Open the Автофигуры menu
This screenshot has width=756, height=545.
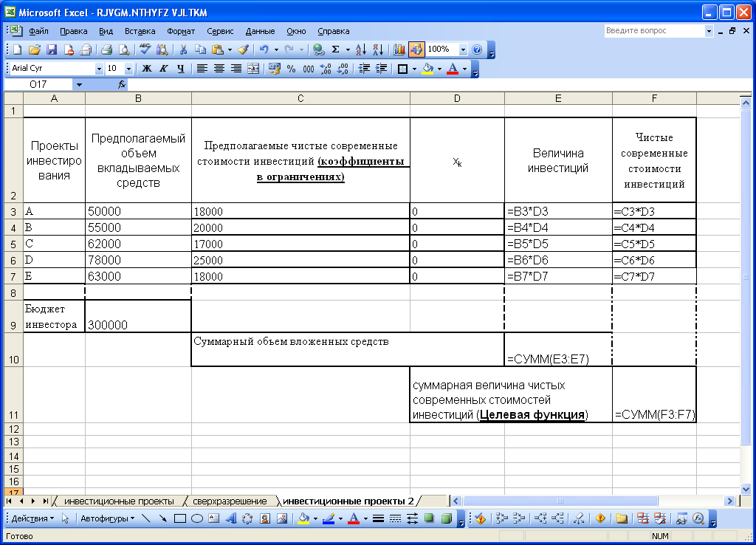point(107,518)
